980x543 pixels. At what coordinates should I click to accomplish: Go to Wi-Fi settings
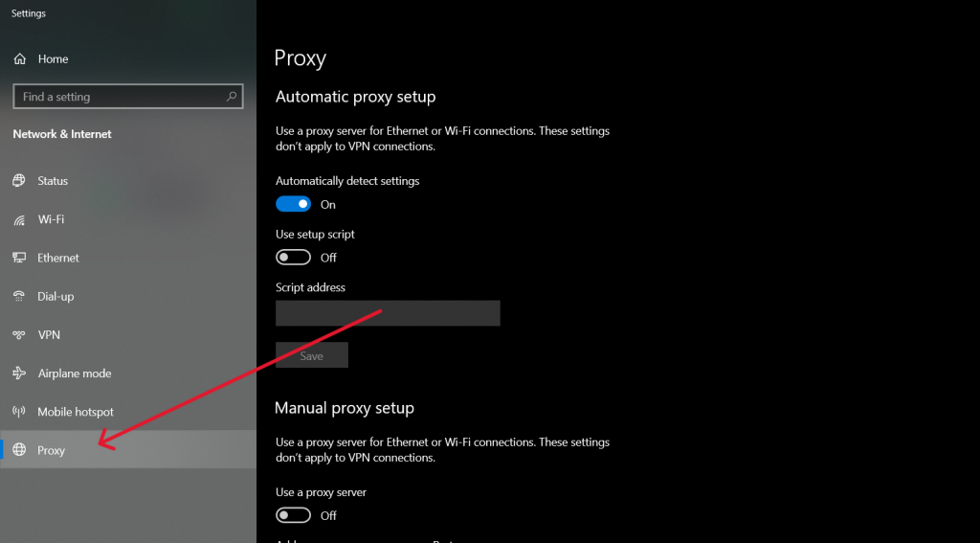[128, 219]
